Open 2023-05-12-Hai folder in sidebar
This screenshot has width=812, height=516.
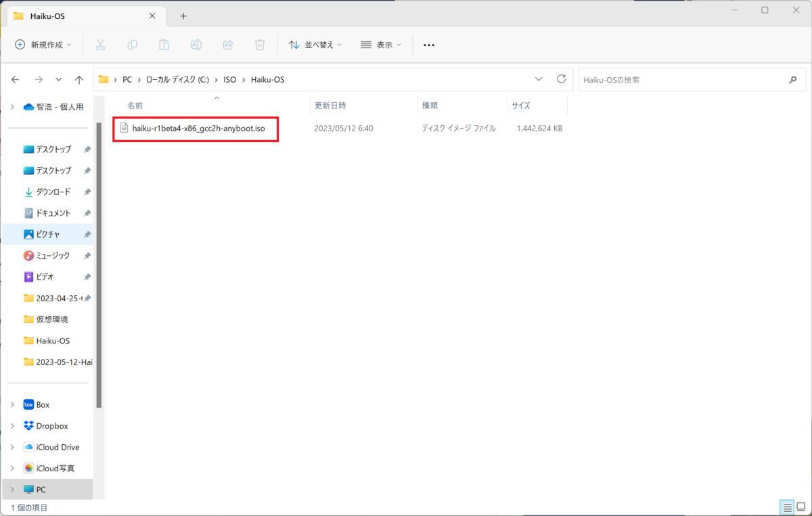point(64,362)
